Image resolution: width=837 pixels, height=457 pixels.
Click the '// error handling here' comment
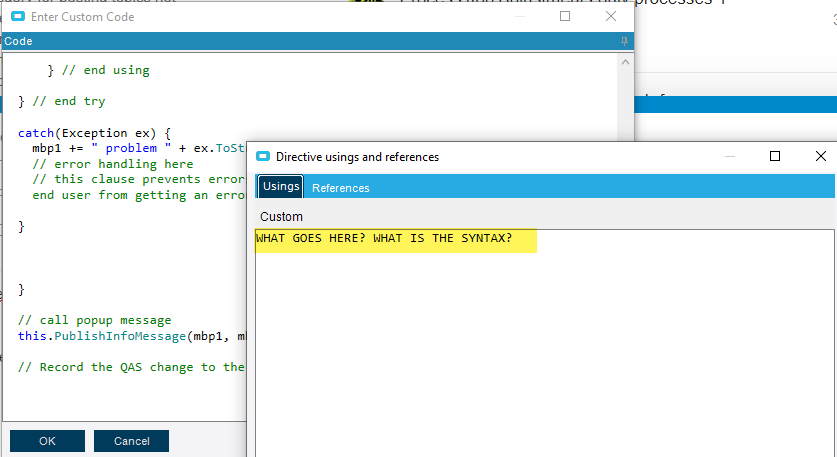pyautogui.click(x=113, y=164)
